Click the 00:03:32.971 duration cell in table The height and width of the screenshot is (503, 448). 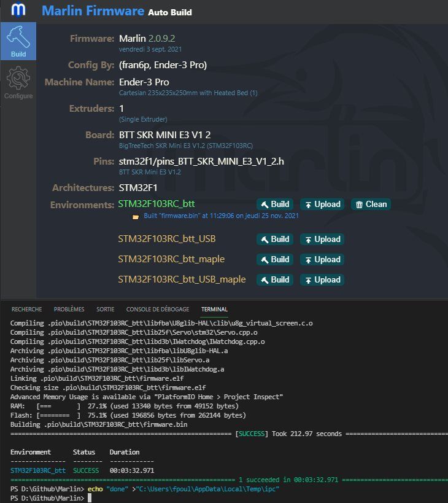tap(132, 470)
